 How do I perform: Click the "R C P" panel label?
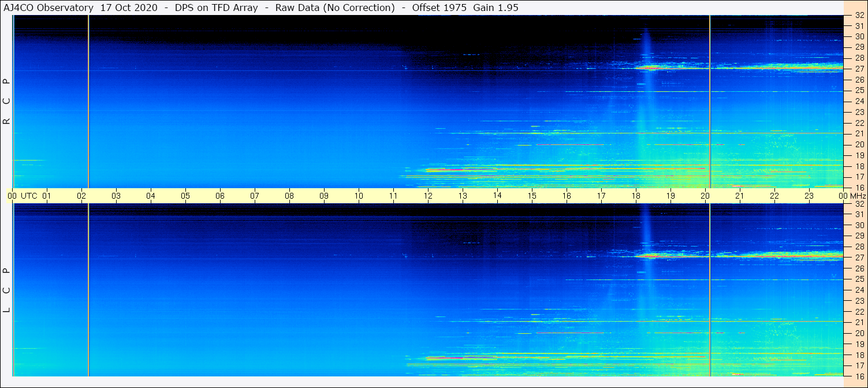pos(6,101)
